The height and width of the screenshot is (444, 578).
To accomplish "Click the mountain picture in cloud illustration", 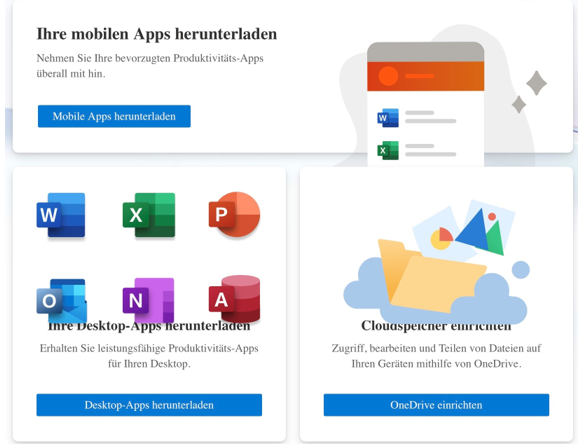I will [x=485, y=229].
